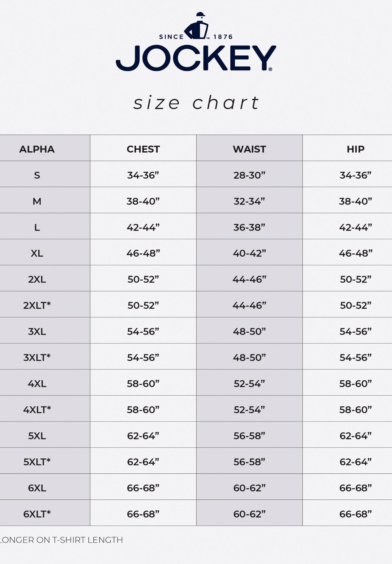The image size is (392, 564).
Task: Click the T-shirt length footnote text
Action: (x=61, y=540)
